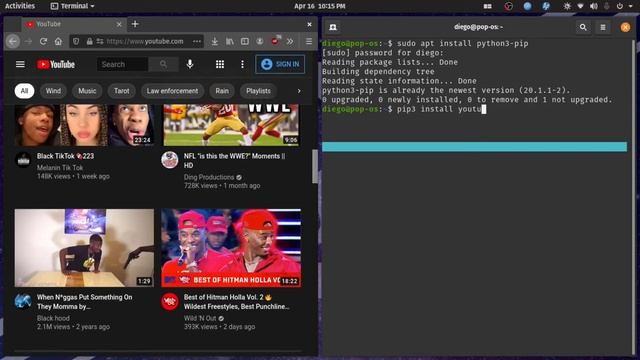
Task: Open terminal search magnifier
Action: (583, 27)
